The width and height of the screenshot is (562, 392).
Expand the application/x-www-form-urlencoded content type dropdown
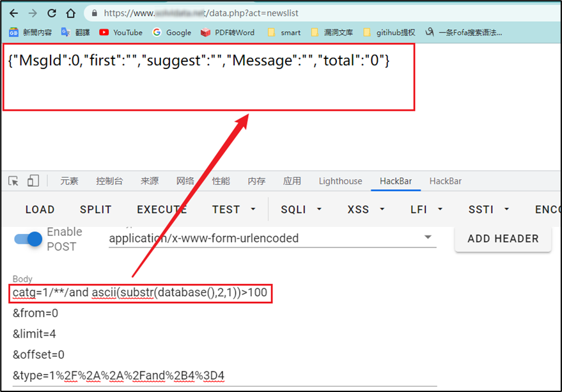pyautogui.click(x=272, y=238)
